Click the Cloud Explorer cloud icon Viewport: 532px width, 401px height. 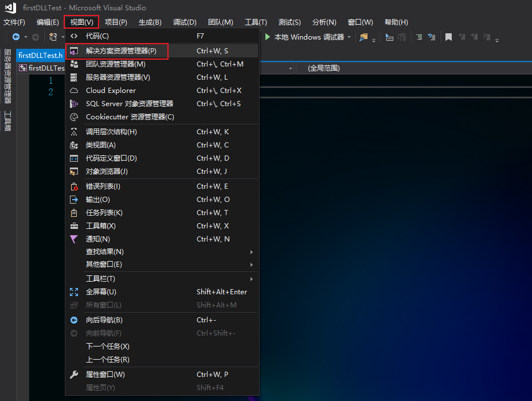tap(74, 90)
